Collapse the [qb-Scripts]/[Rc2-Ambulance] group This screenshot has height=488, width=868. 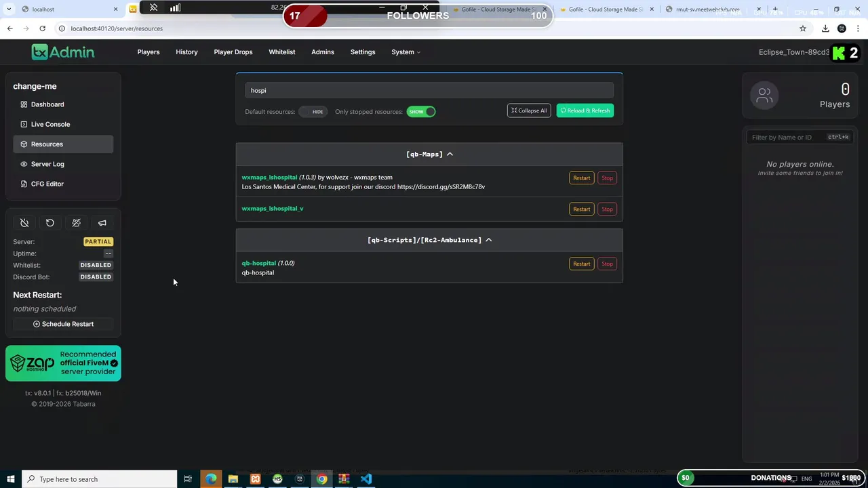429,240
